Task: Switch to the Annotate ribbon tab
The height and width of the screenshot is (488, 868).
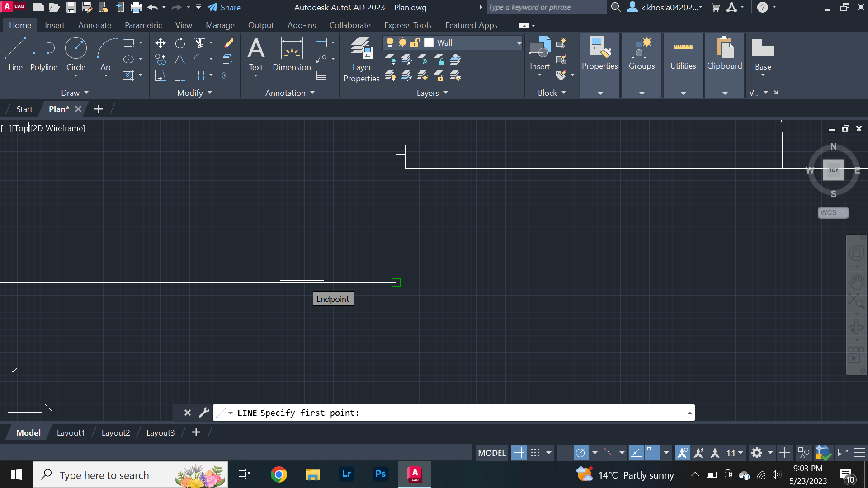Action: pyautogui.click(x=94, y=25)
